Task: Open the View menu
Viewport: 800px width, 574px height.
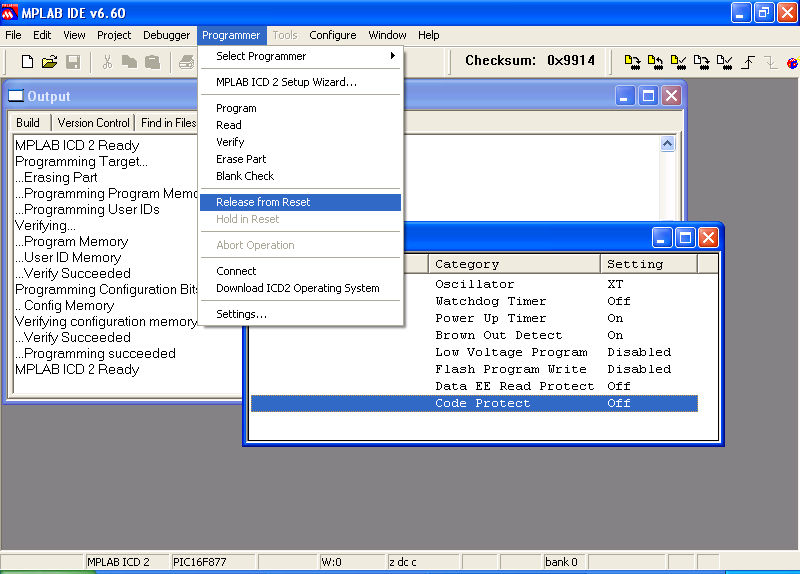Action: click(74, 35)
